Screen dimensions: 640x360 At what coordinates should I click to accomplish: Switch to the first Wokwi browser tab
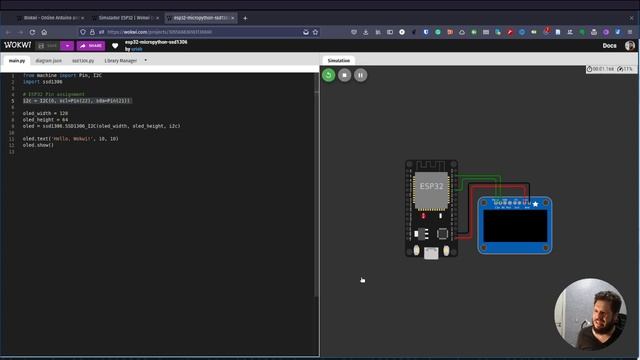pyautogui.click(x=51, y=18)
